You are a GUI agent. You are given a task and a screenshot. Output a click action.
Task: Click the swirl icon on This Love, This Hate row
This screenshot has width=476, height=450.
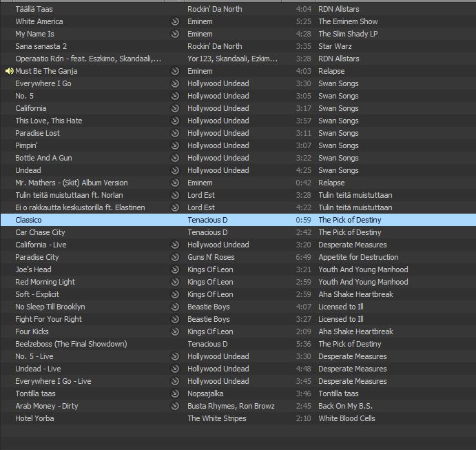(175, 121)
